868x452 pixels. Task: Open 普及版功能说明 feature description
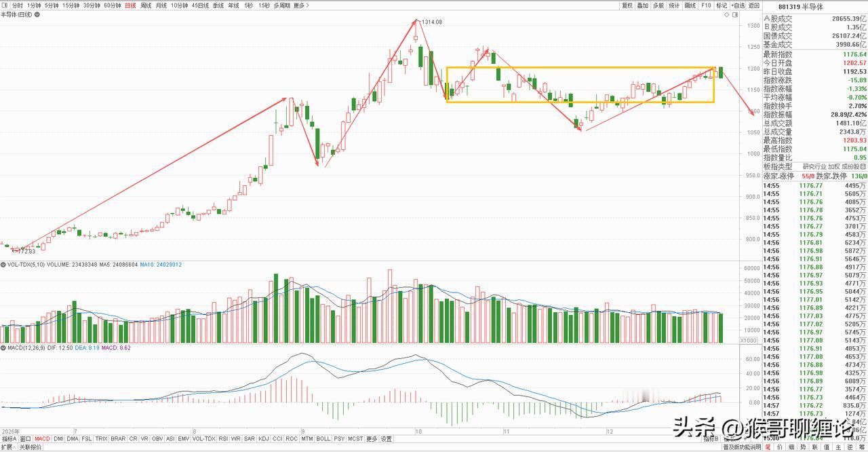click(742, 447)
